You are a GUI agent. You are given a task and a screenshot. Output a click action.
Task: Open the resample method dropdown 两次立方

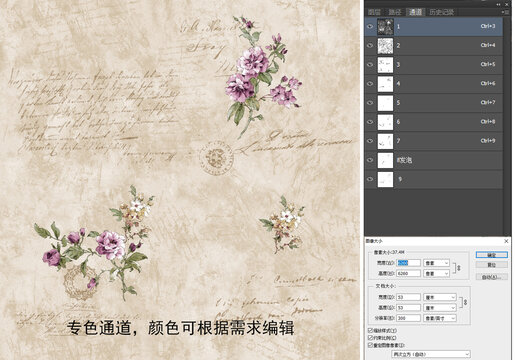pos(431,354)
